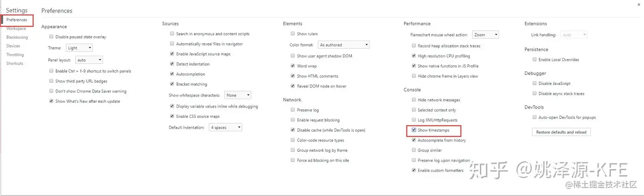Check Show user agent shadow DOM
Image resolution: width=644 pixels, height=196 pixels.
coord(293,56)
